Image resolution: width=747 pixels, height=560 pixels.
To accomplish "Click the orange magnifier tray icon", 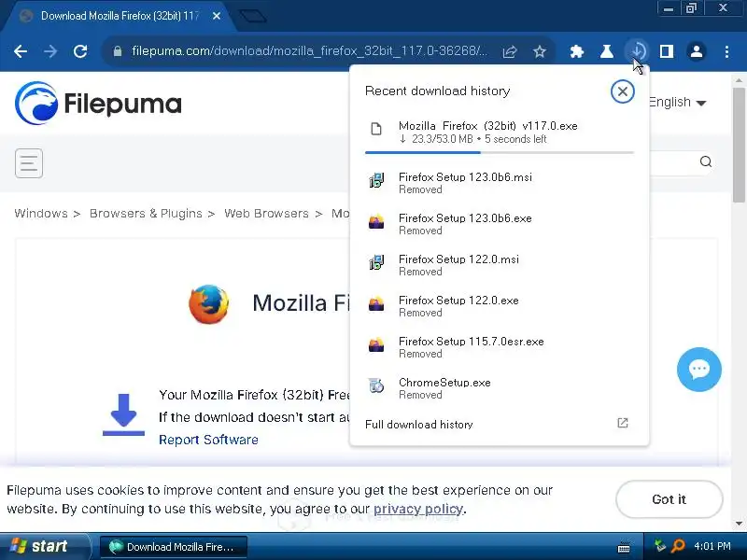I will (678, 546).
